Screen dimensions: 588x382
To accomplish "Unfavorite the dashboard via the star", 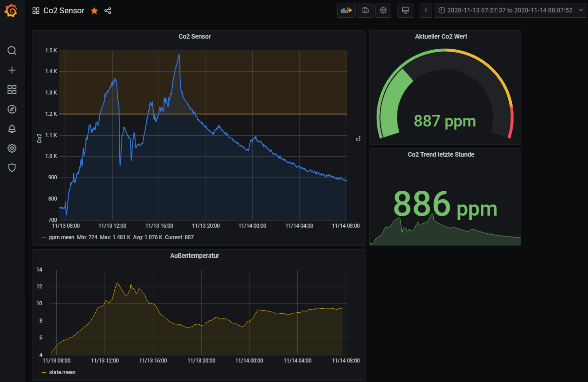I will click(94, 10).
